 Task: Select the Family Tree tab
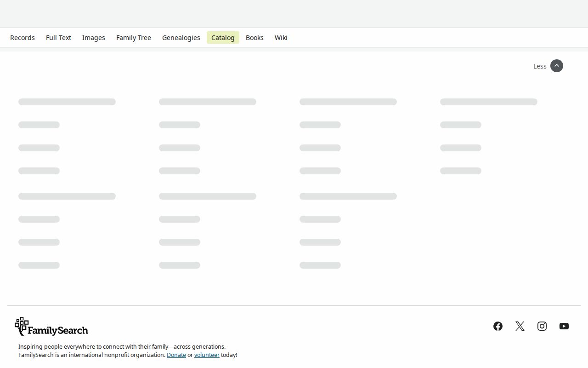tap(134, 38)
